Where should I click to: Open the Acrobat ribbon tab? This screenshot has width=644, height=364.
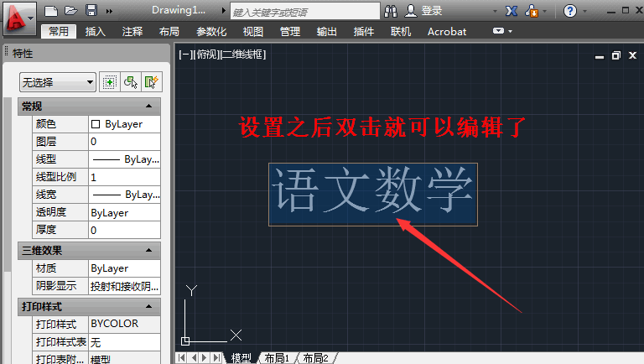[x=447, y=31]
